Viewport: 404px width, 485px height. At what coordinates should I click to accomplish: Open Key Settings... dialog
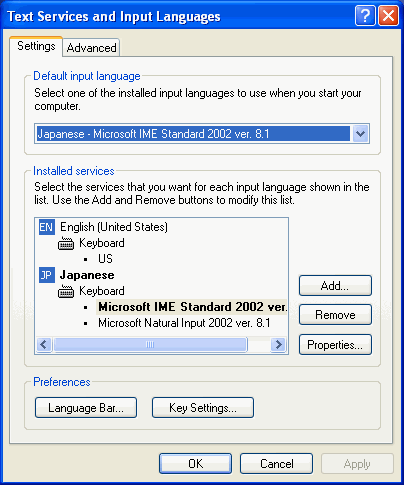[203, 408]
